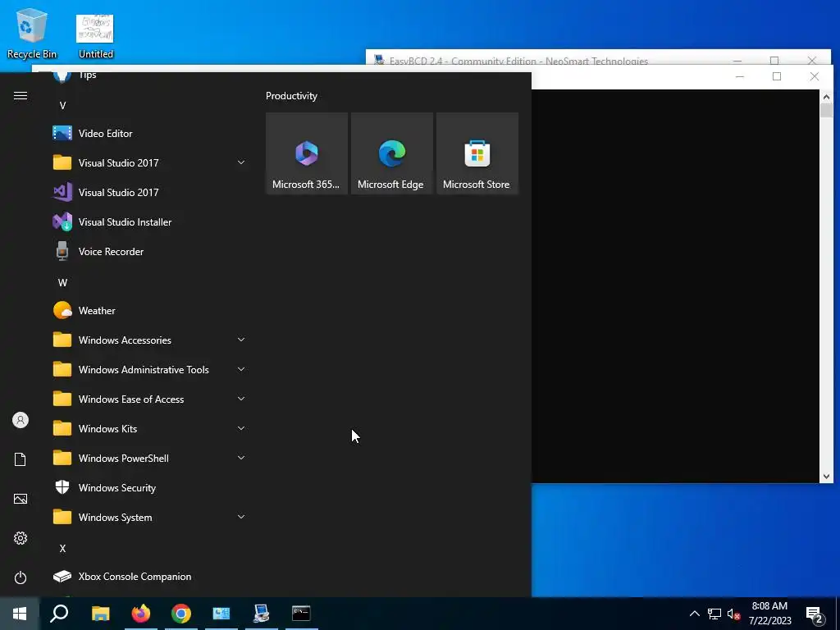Image resolution: width=840 pixels, height=630 pixels.
Task: Click the muted volume tray icon
Action: point(733,614)
